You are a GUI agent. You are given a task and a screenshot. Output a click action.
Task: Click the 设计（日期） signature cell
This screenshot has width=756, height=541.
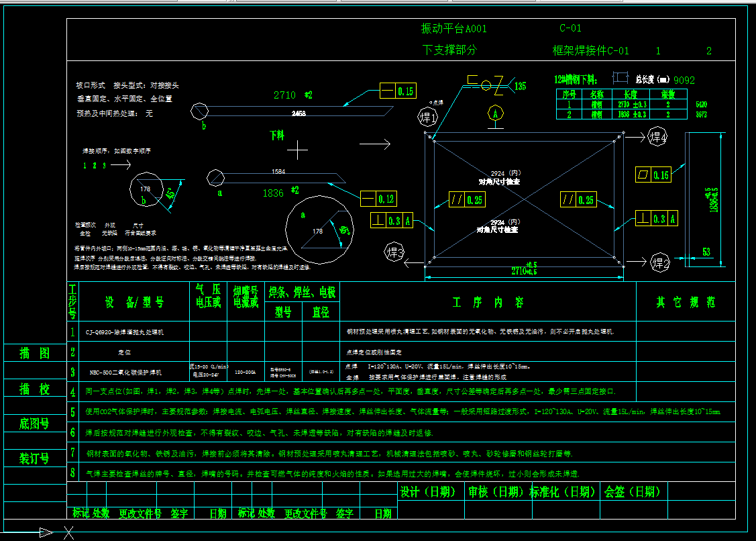point(428,492)
